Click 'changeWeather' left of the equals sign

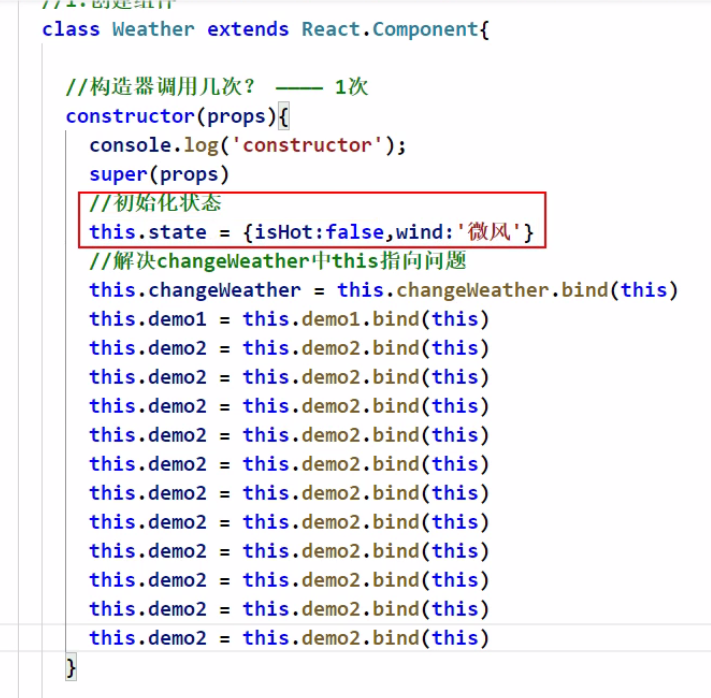click(x=224, y=291)
